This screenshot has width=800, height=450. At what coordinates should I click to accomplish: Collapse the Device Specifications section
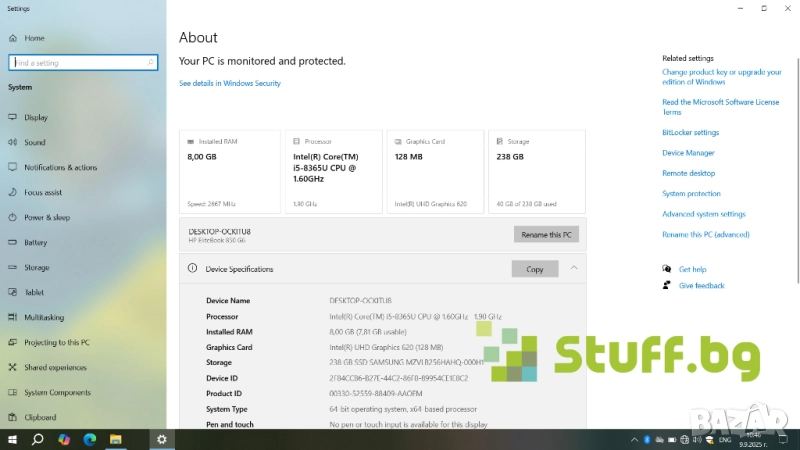[x=574, y=268]
